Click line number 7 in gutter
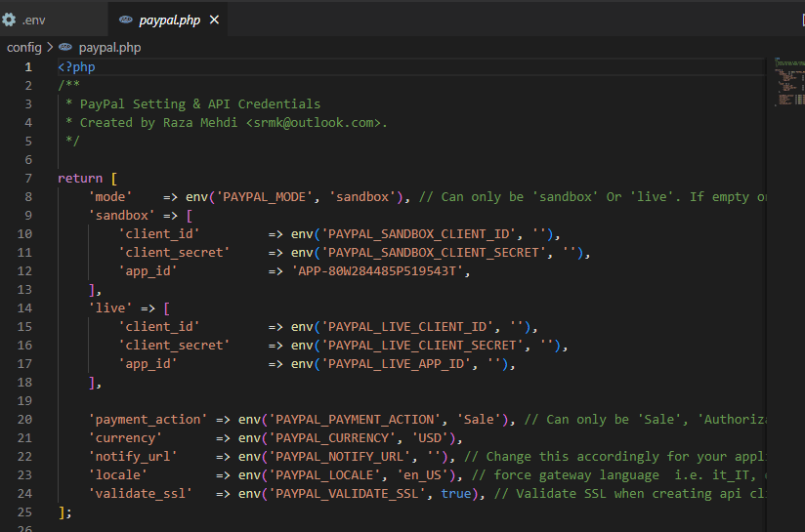This screenshot has width=805, height=532. click(x=28, y=179)
